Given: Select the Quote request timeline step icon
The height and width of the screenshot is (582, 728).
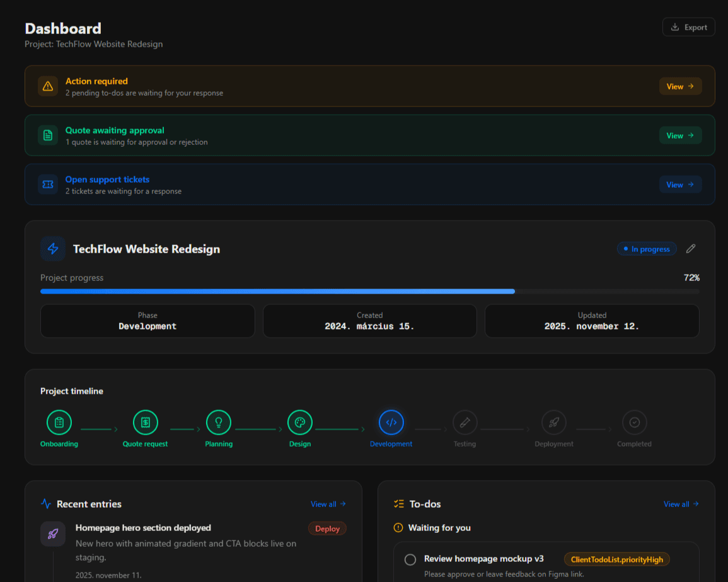Looking at the screenshot, I should [x=146, y=423].
